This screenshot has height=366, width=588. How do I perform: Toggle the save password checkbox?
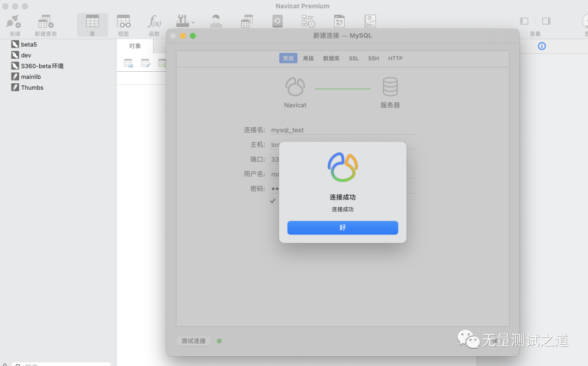coord(273,201)
